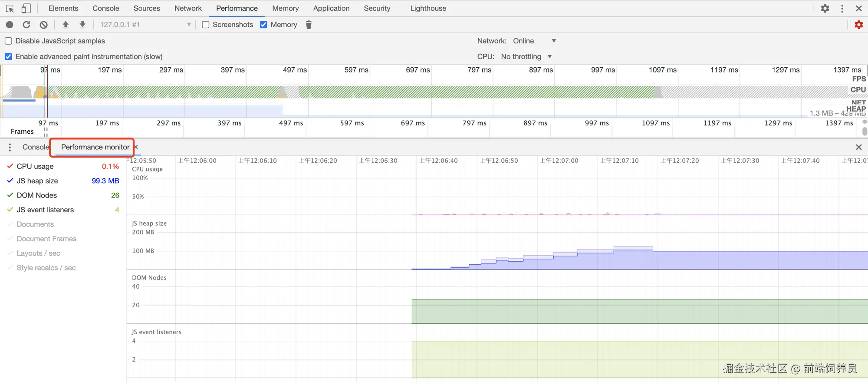This screenshot has height=385, width=868.
Task: Open the CPU No throttling dropdown
Action: point(526,56)
